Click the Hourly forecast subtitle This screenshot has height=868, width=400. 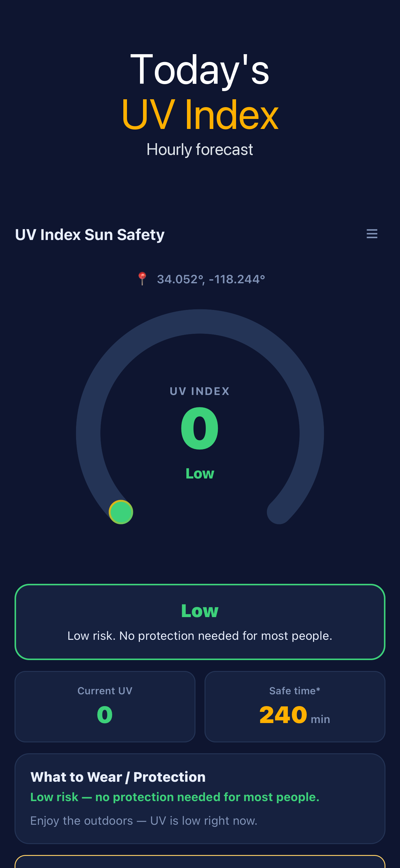[x=200, y=149]
